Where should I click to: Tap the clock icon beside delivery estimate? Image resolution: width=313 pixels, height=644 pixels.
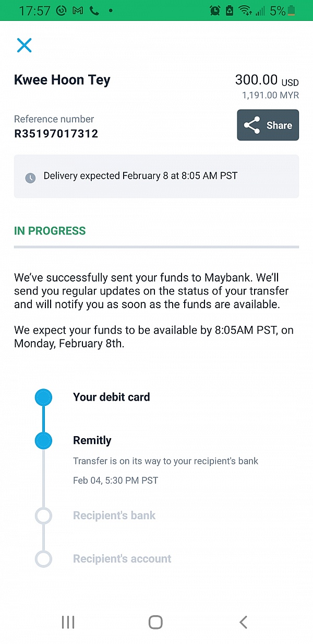coord(31,178)
